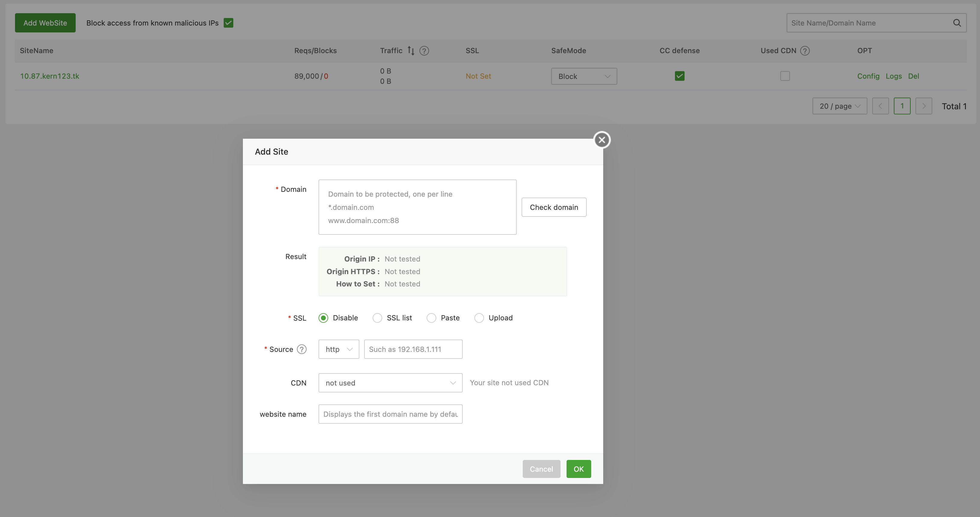Image resolution: width=980 pixels, height=517 pixels.
Task: Expand the CDN not used dropdown
Action: coord(390,383)
